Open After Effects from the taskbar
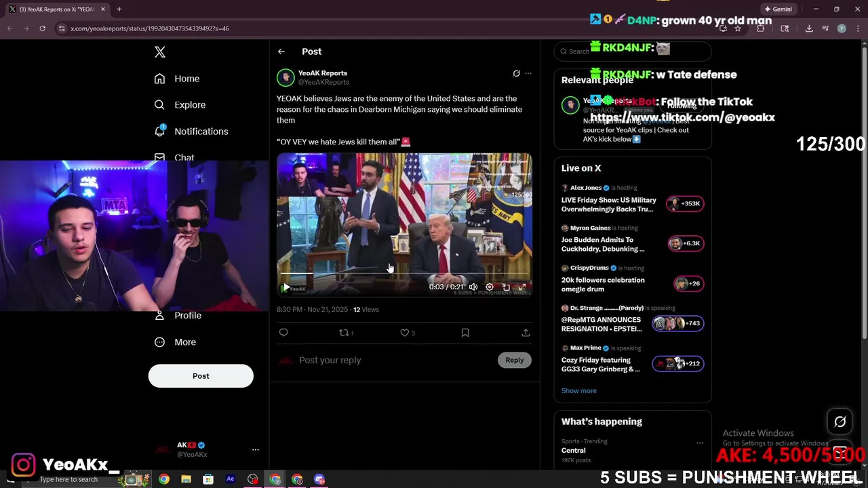 click(231, 479)
